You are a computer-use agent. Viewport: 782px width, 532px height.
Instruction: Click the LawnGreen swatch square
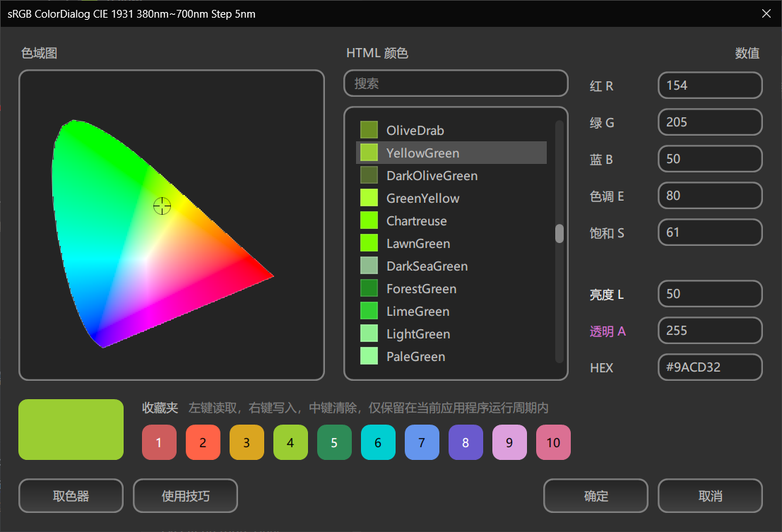point(368,243)
